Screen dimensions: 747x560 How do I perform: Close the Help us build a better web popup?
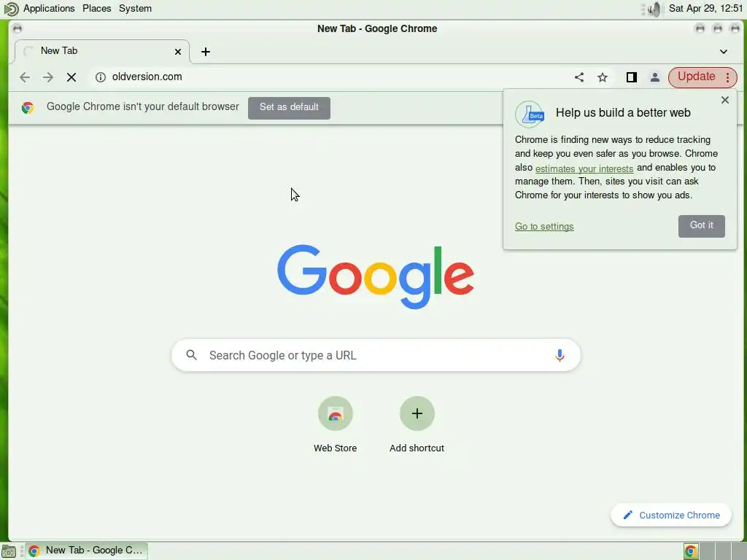pyautogui.click(x=724, y=100)
